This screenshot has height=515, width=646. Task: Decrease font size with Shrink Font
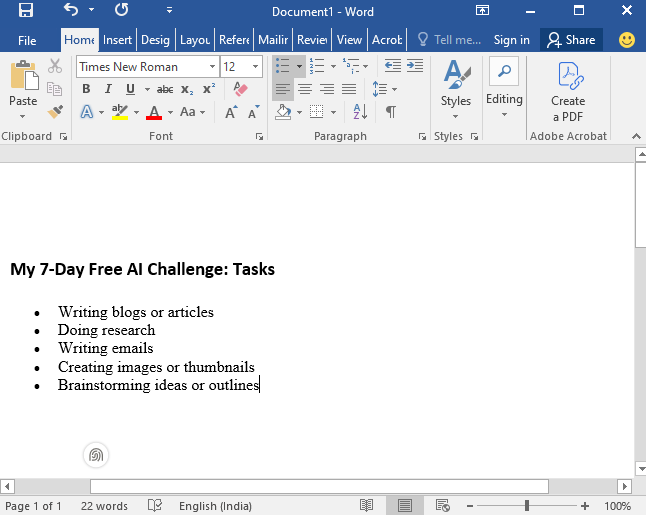pos(254,112)
